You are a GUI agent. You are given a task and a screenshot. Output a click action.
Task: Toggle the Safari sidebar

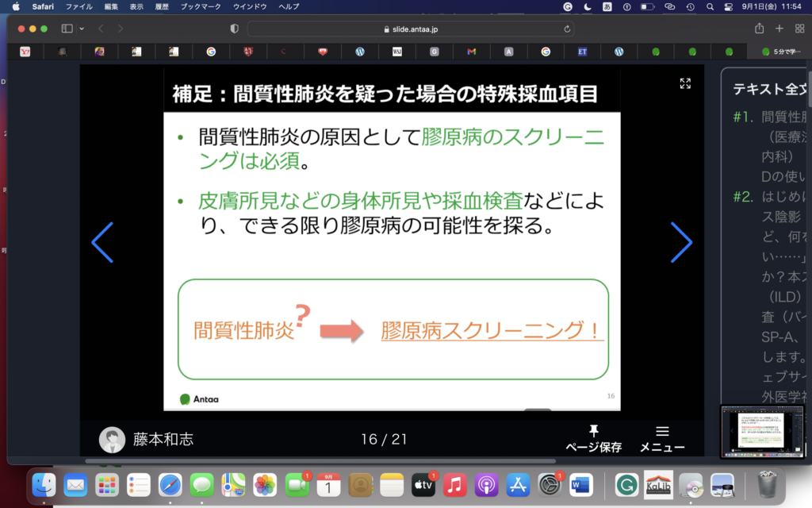click(67, 29)
